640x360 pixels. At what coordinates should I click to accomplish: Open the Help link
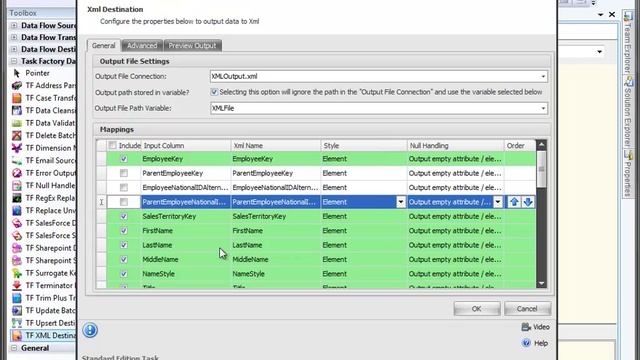pyautogui.click(x=536, y=343)
